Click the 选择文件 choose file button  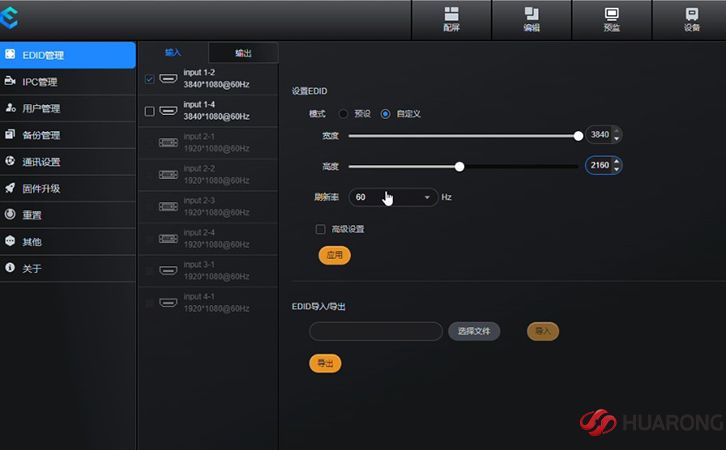[474, 331]
